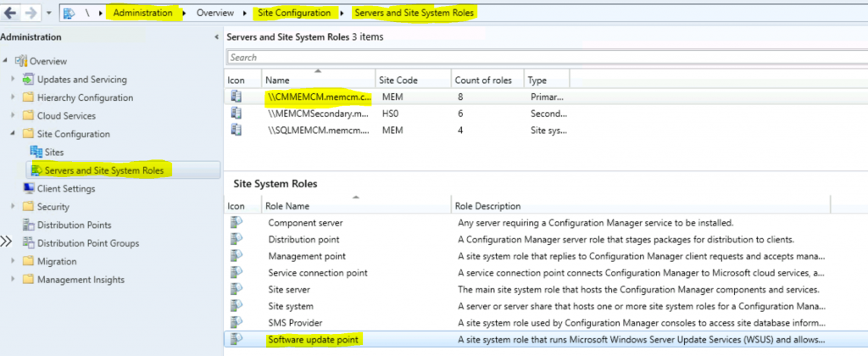Open Client Settings in the tree
Image resolution: width=868 pixels, height=356 pixels.
tap(66, 188)
